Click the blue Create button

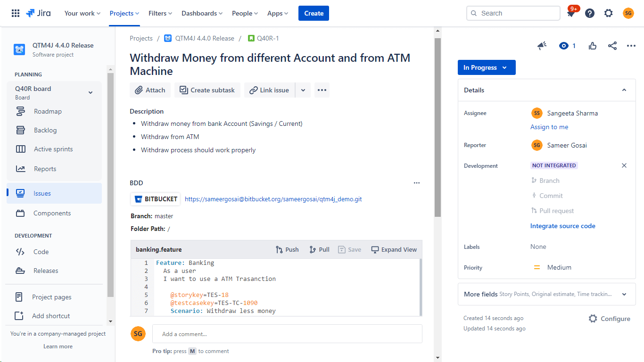pos(314,13)
